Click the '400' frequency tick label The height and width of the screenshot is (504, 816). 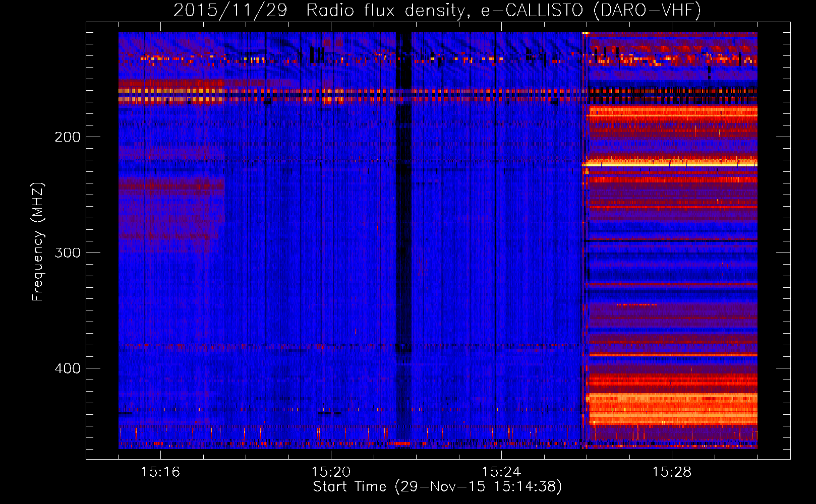pyautogui.click(x=68, y=368)
